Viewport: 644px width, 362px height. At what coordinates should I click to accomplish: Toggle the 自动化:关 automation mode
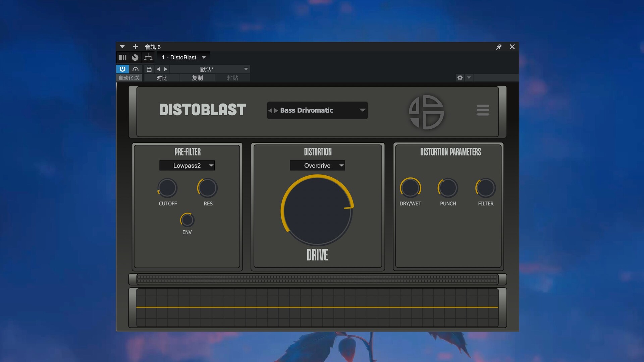(x=129, y=78)
